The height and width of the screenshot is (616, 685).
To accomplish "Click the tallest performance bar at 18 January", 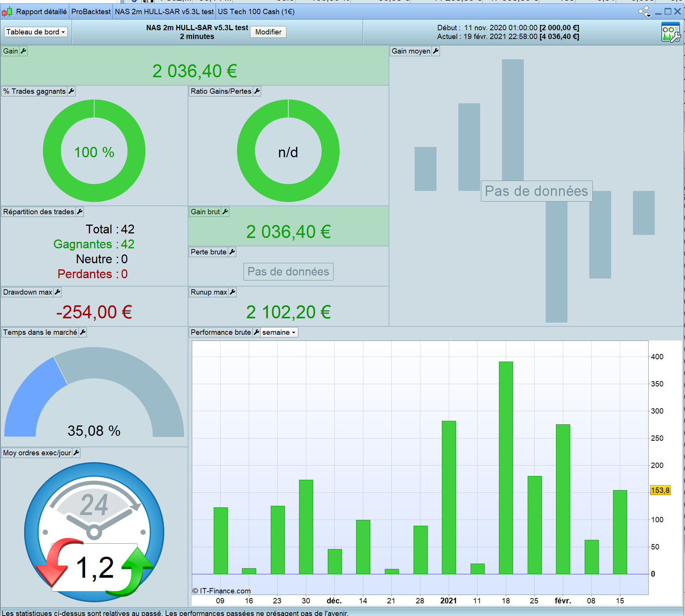I will point(506,468).
